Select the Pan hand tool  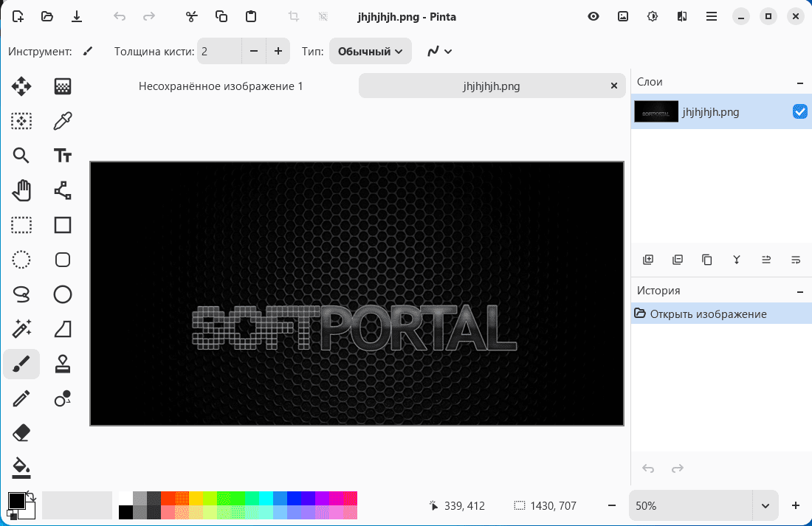21,190
